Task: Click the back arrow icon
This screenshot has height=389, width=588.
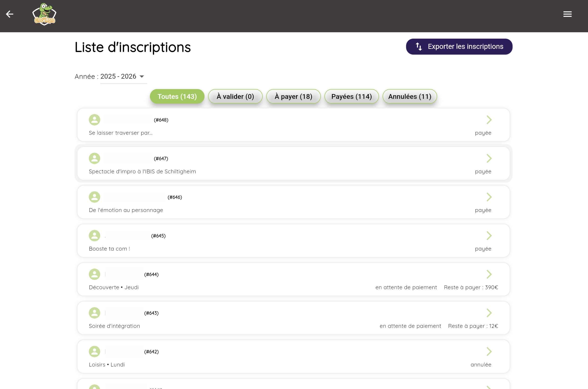Action: click(x=9, y=14)
